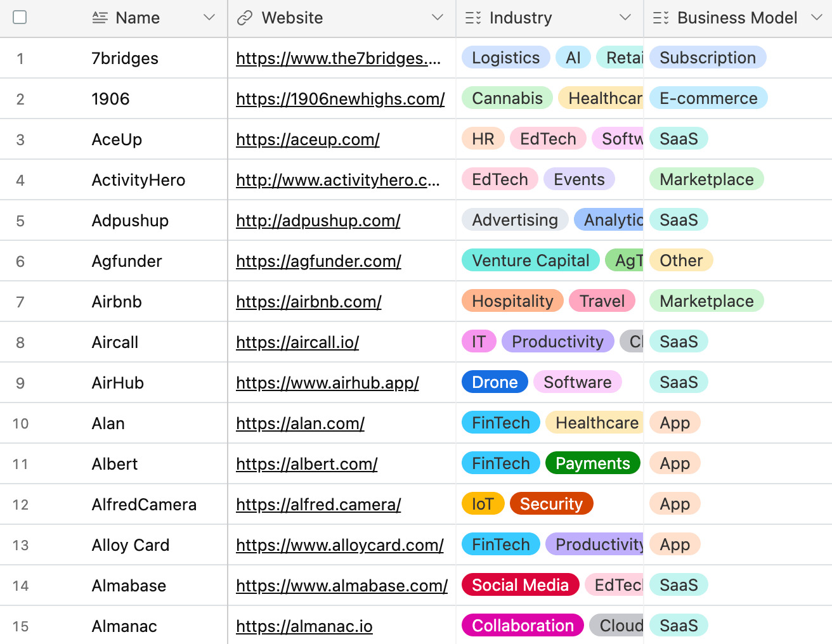Screen dimensions: 832x644
Task: Click the multi-select icon beside Industry
Action: (473, 18)
